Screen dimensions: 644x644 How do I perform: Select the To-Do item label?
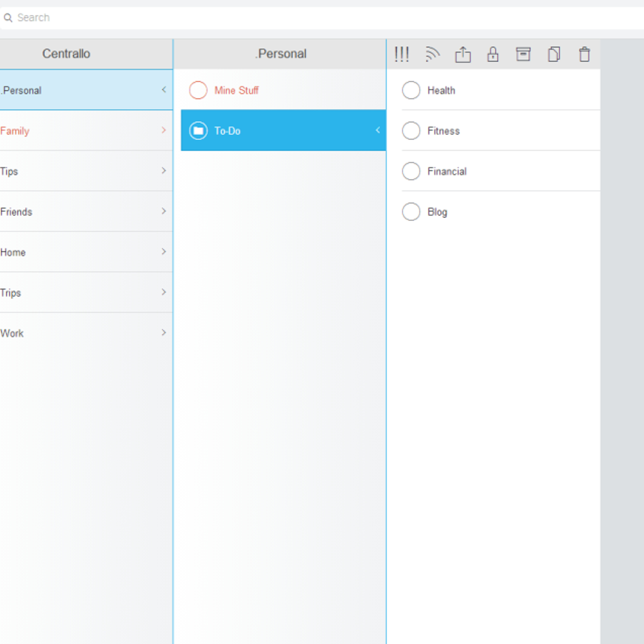[227, 131]
